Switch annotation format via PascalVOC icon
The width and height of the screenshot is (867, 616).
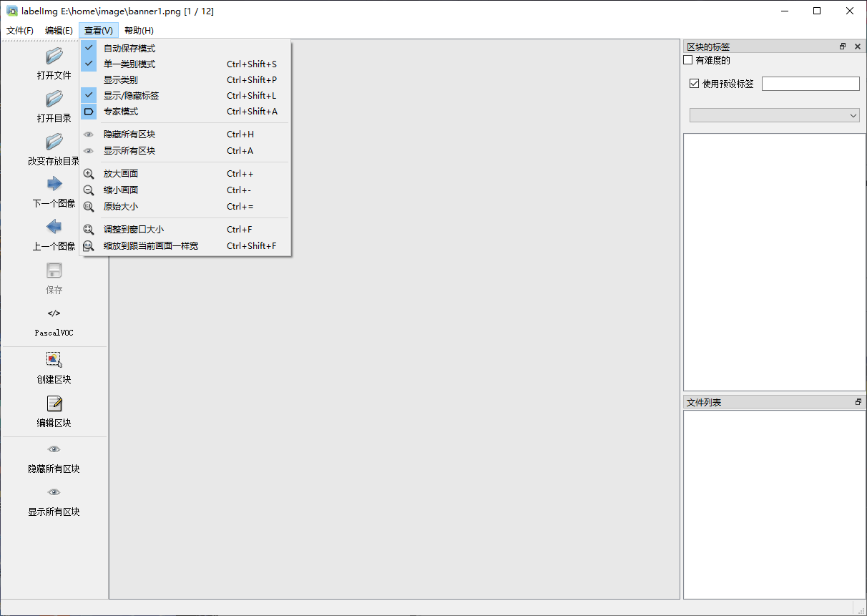pos(54,313)
